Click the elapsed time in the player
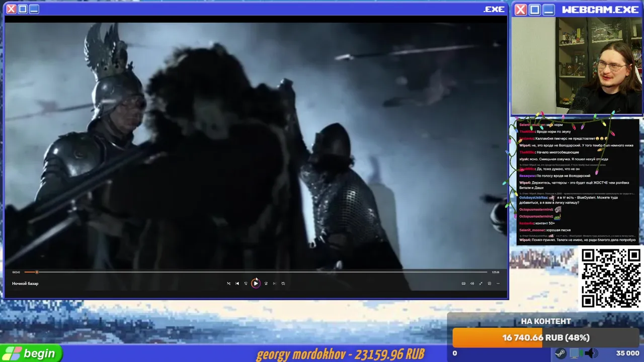 point(16,272)
